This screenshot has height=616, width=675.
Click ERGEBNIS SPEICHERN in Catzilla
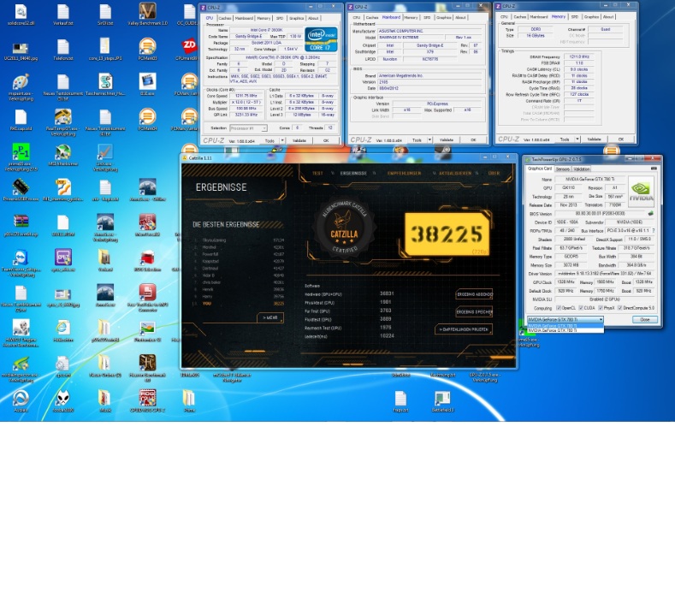475,311
